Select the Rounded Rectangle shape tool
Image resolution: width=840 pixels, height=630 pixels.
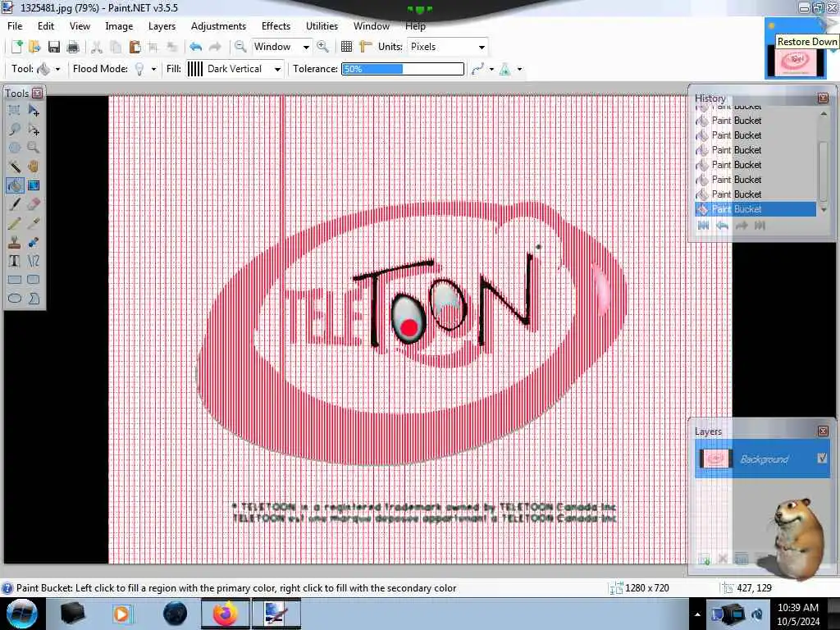[33, 280]
